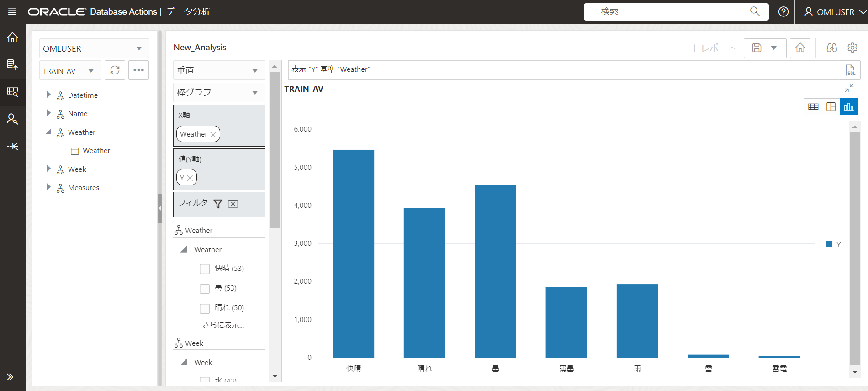Remove Weather from X axis
Image resolution: width=868 pixels, height=391 pixels.
[213, 134]
